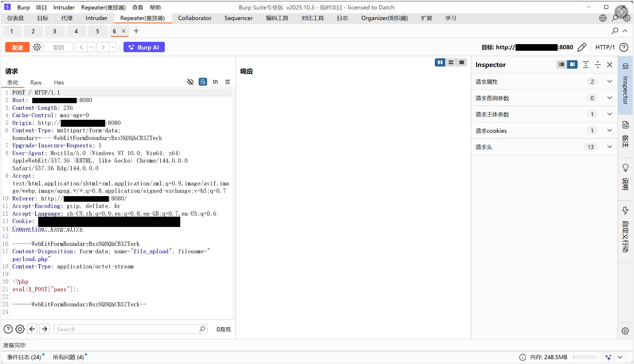Open the 备注 notes sidebar panel
Viewport: 634px width, 364px height.
coord(625,134)
